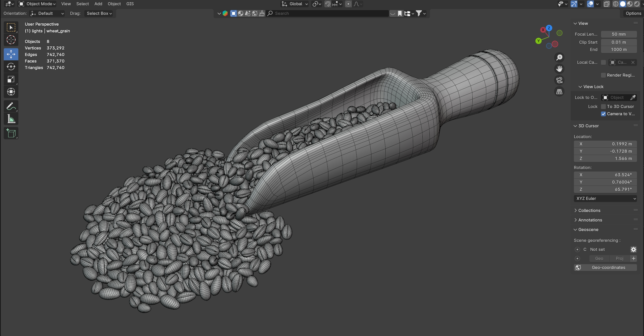Click the Focal Length 50 mm field
The height and width of the screenshot is (336, 644).
[x=619, y=34]
